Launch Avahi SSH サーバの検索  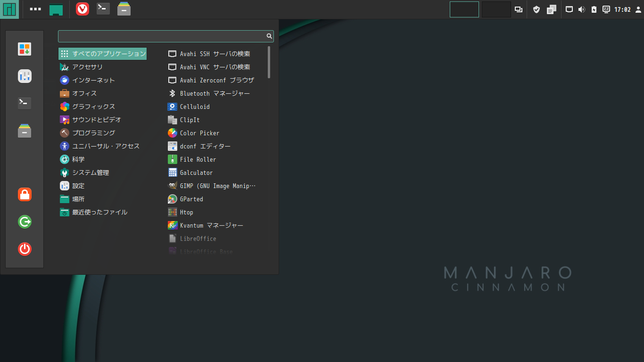coord(215,54)
